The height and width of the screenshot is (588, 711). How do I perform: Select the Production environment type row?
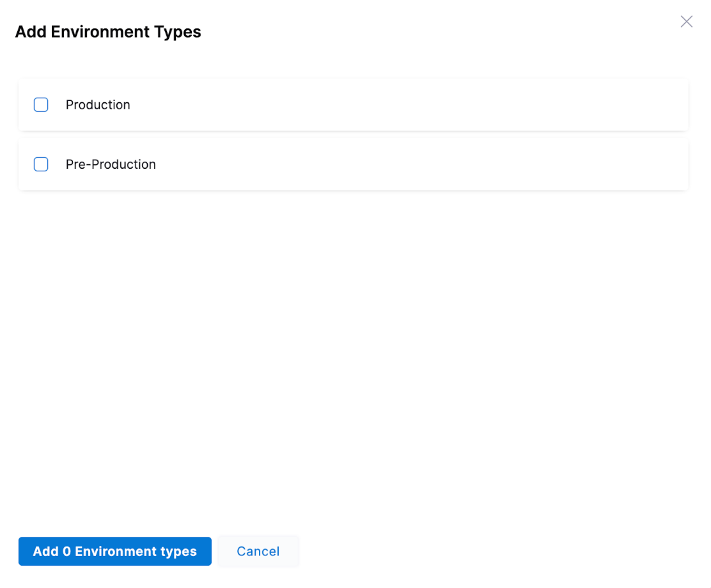pyautogui.click(x=353, y=105)
